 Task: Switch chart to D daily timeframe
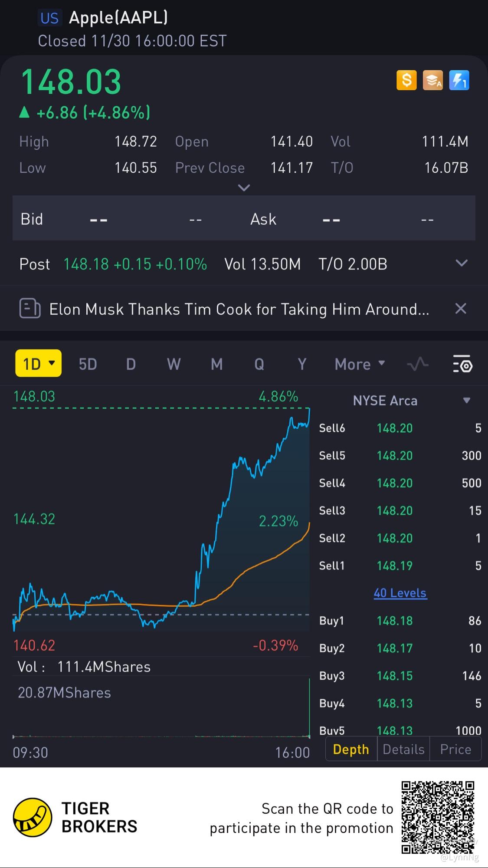[x=131, y=364]
